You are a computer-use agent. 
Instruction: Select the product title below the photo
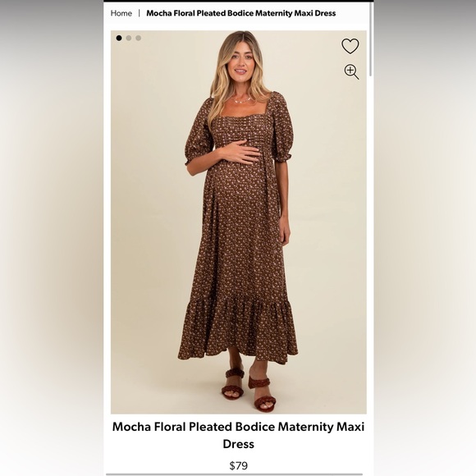(x=238, y=435)
